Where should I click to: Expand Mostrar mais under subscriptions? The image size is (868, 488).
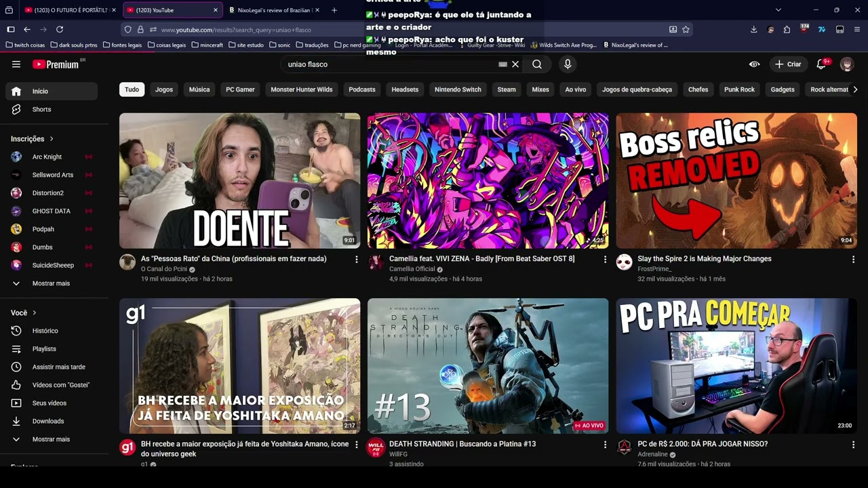(52, 283)
